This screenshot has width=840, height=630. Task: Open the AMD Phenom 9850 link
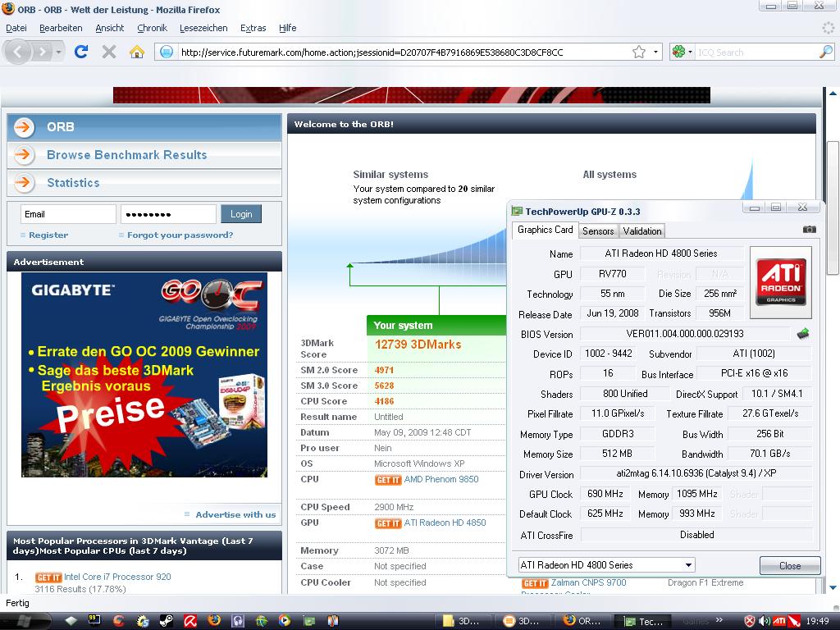(441, 479)
